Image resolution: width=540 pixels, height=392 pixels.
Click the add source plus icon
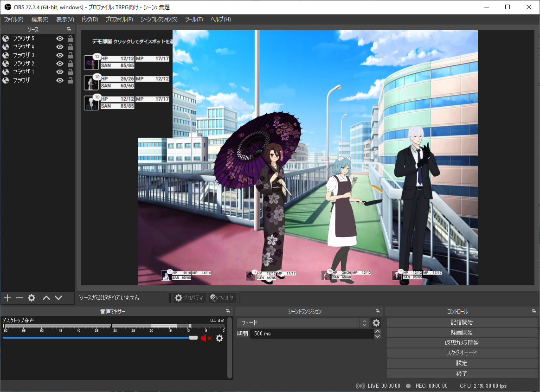[x=7, y=298]
